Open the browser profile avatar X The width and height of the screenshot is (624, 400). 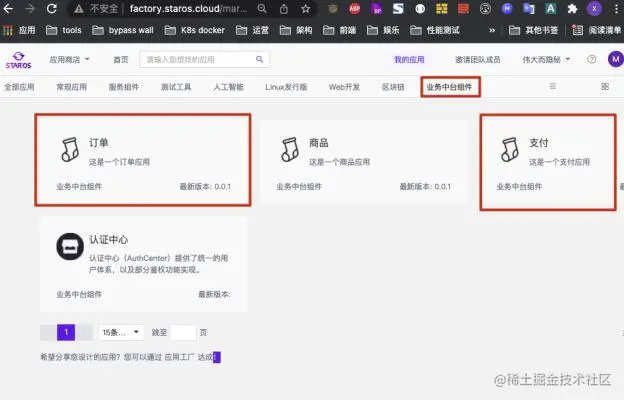(594, 8)
